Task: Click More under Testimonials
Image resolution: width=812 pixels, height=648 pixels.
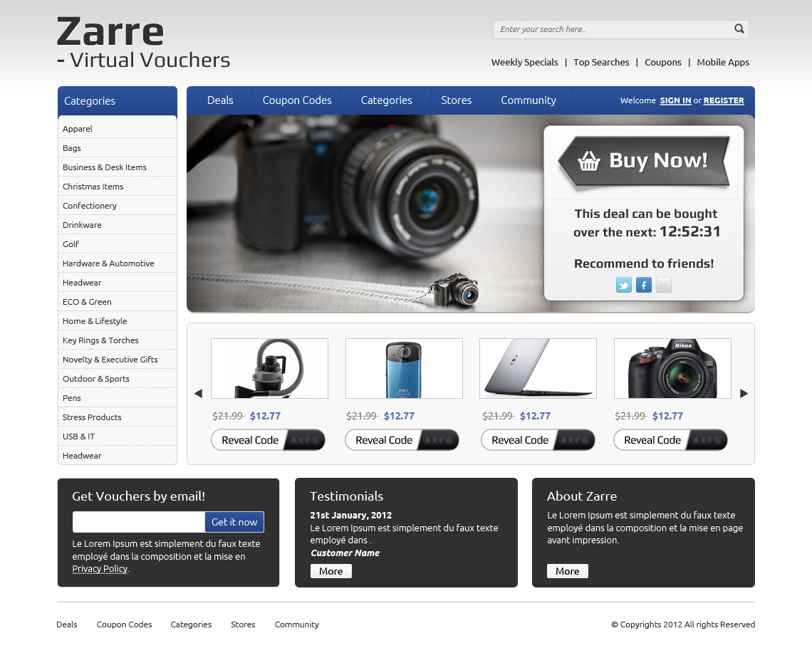Action: pyautogui.click(x=331, y=571)
